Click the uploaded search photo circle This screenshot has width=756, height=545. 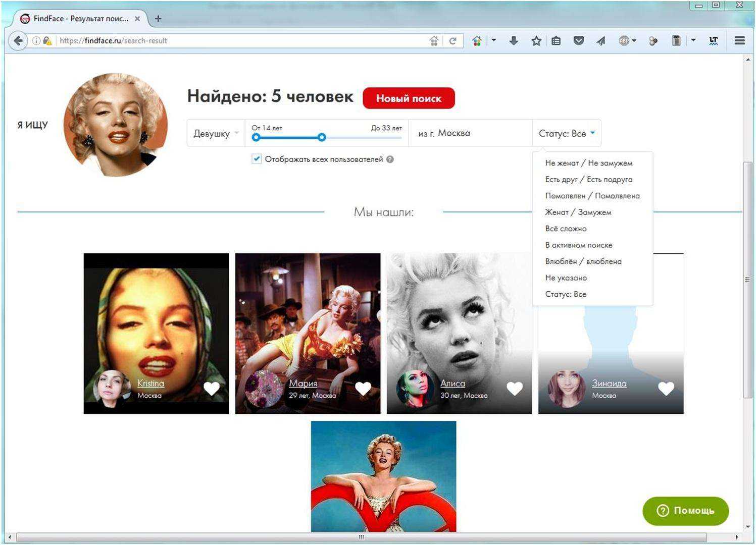tap(116, 125)
